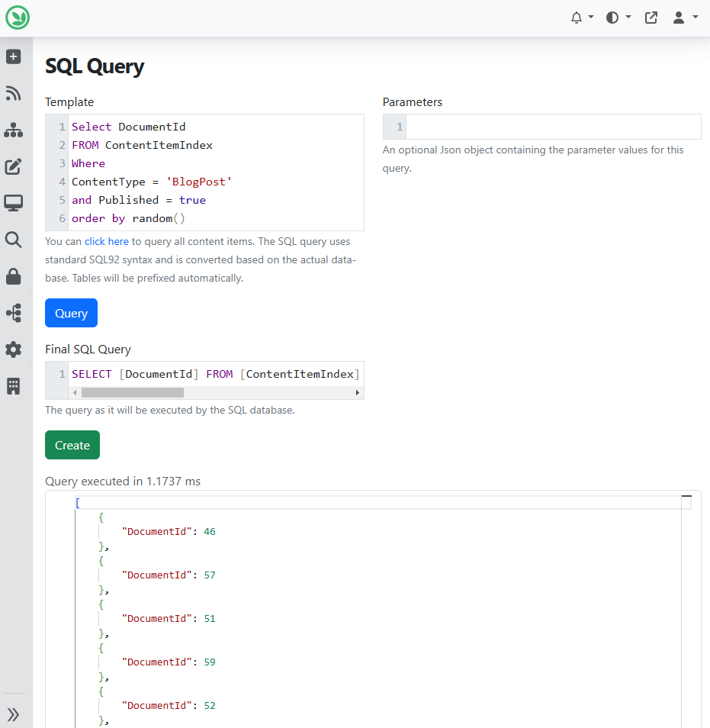Click the 'Where' template line
Viewport: 710px width, 728px height.
pos(88,163)
